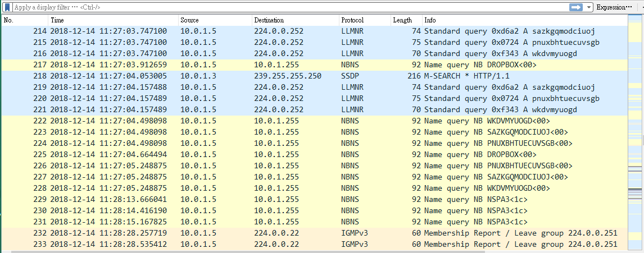Select packet 231 at 11:28:15.167825

pyautogui.click(x=315, y=222)
